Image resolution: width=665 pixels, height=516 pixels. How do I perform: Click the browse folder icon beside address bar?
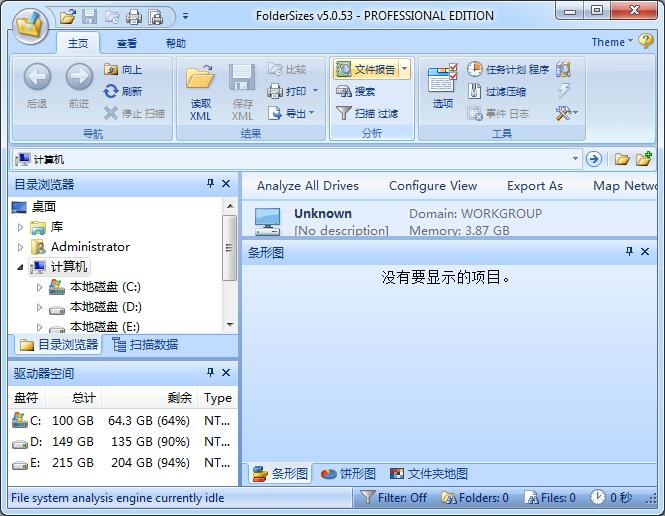(x=622, y=159)
